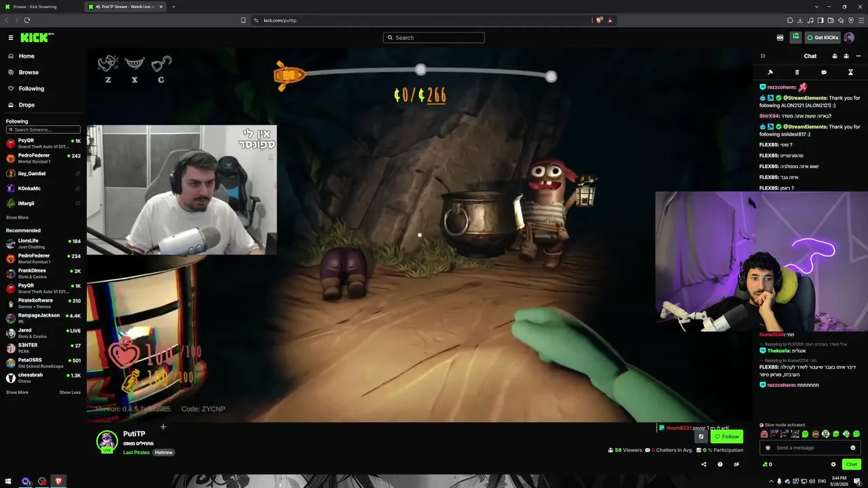Open Ilay_Gamliel channel in the Following list
Screen dimensions: 868x488
[x=43, y=174]
